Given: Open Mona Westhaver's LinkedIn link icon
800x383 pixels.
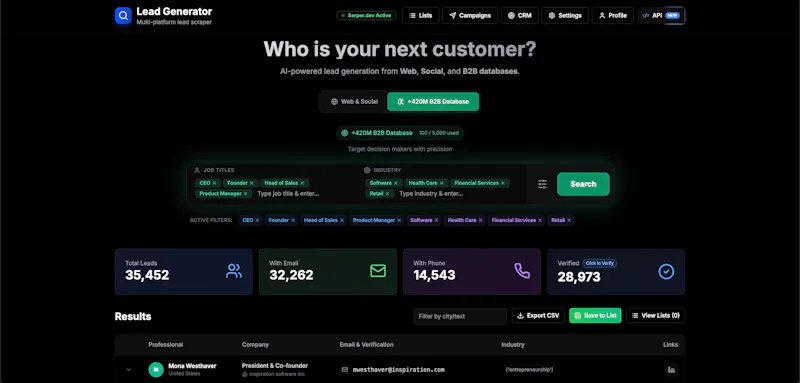Looking at the screenshot, I should point(671,369).
